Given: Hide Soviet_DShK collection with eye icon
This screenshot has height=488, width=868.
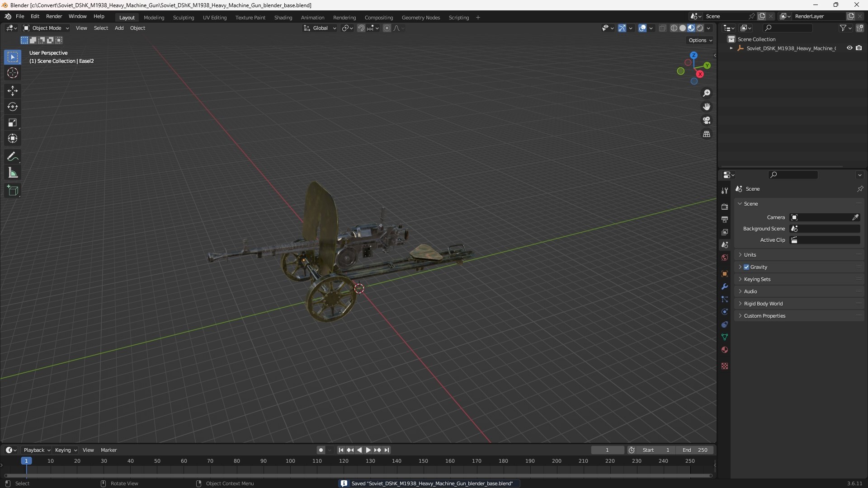Looking at the screenshot, I should (849, 48).
